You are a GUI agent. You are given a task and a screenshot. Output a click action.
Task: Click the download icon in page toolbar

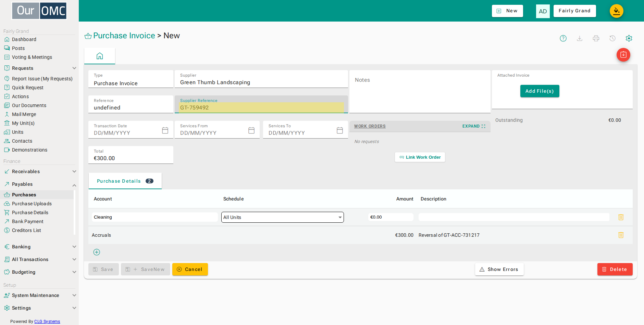[580, 38]
